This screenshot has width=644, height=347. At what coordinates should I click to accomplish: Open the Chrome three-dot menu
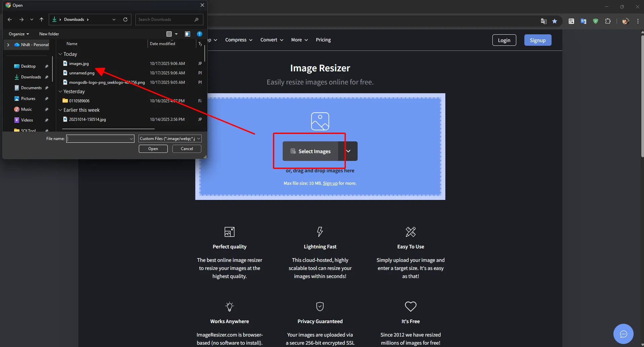[638, 21]
